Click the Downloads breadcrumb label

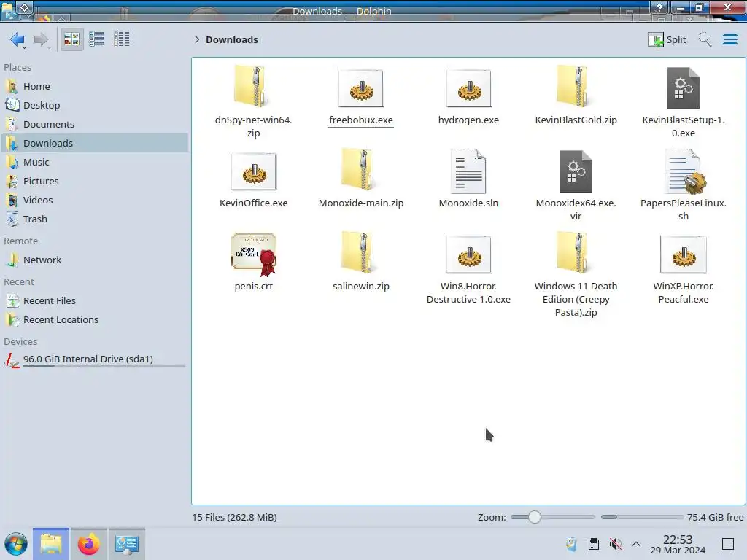click(x=232, y=39)
